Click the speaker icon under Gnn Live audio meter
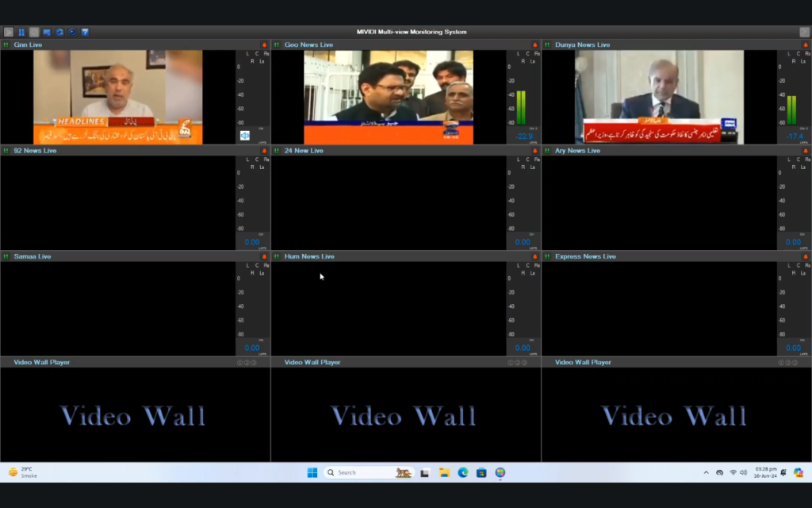Screen dimensions: 812x508 pyautogui.click(x=244, y=135)
